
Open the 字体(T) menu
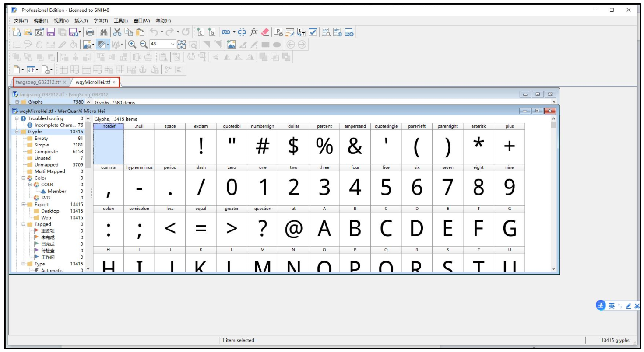[x=101, y=21]
